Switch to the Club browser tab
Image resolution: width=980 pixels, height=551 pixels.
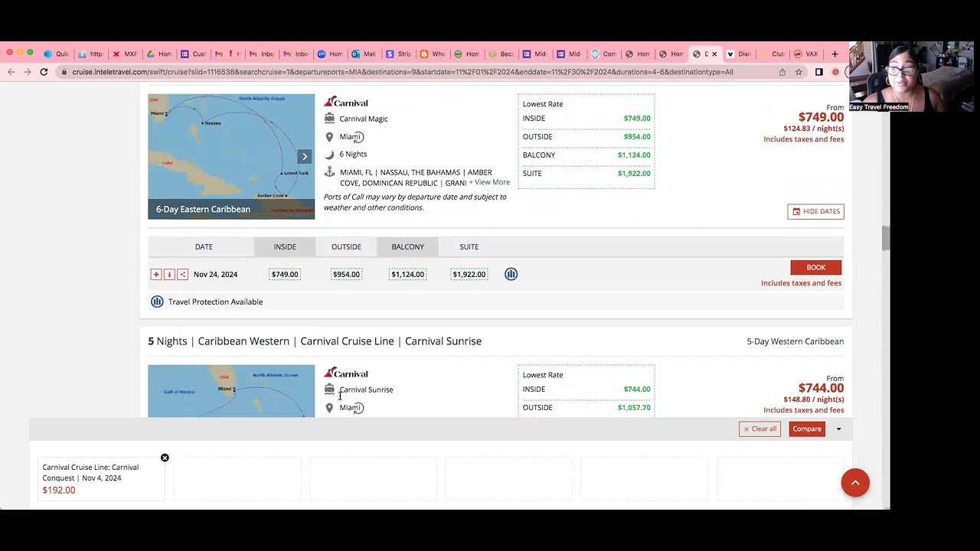772,54
